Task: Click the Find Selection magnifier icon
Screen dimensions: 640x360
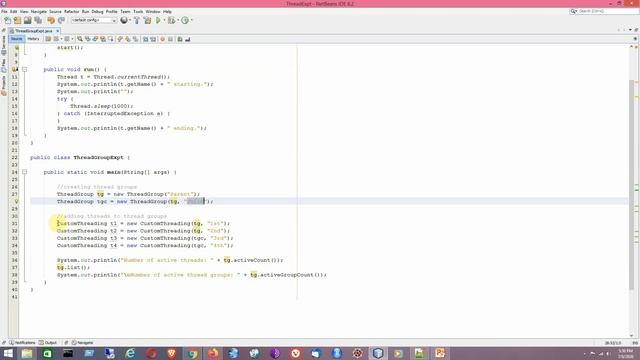Action: pos(80,39)
